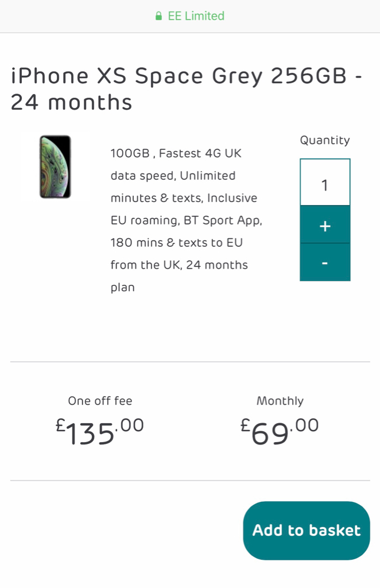Screen dimensions: 380x588
Task: Decrease quantity with the minus button
Action: pos(325,263)
